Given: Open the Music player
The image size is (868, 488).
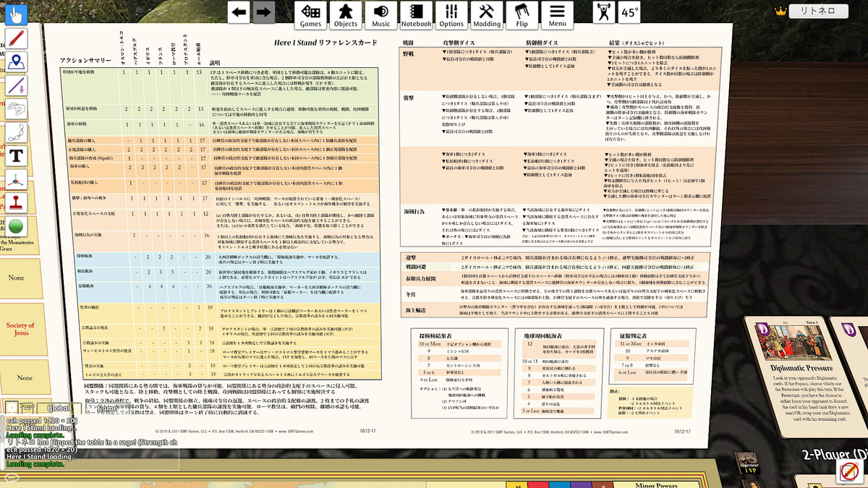Looking at the screenshot, I should point(381,15).
